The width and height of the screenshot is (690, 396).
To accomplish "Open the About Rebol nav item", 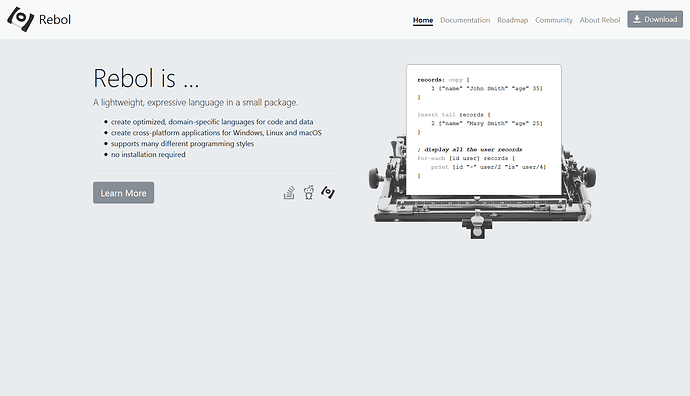I will 600,20.
